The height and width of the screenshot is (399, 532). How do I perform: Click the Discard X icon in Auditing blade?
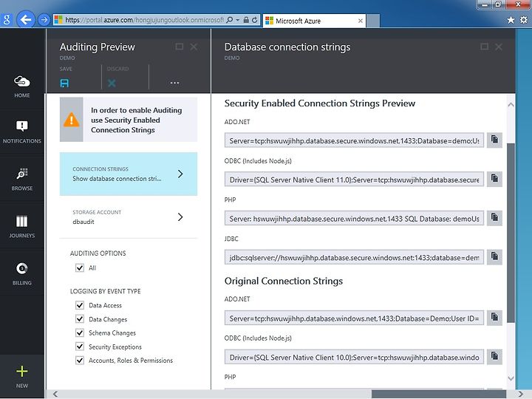pyautogui.click(x=112, y=83)
